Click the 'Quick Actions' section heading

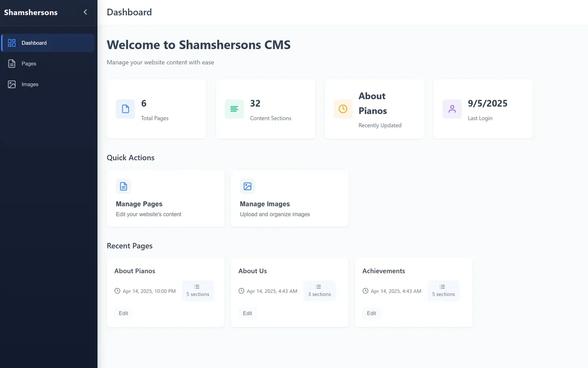[130, 157]
